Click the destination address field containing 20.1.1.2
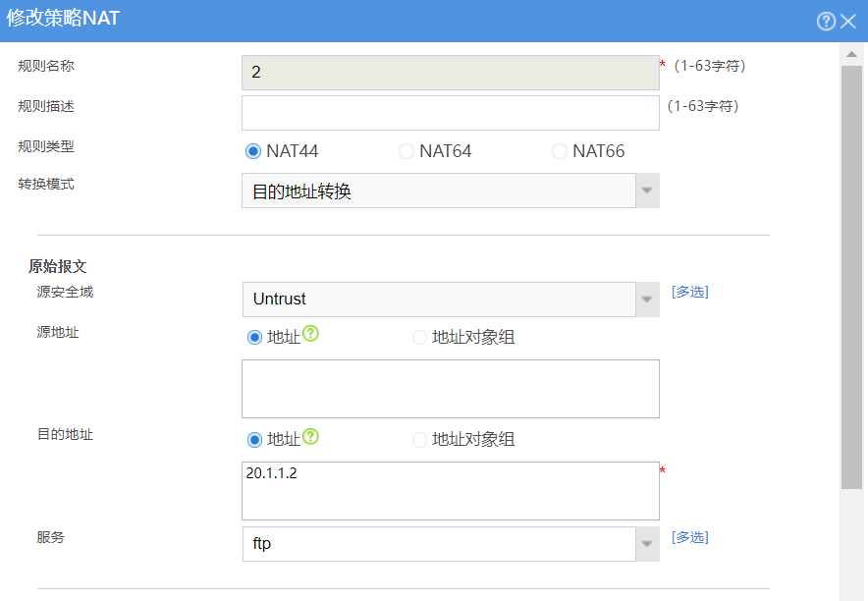This screenshot has height=601, width=868. pos(451,491)
